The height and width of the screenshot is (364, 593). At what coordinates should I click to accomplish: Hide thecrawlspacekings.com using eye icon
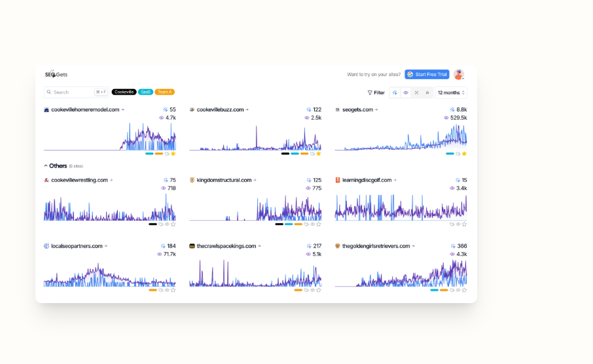(x=312, y=290)
